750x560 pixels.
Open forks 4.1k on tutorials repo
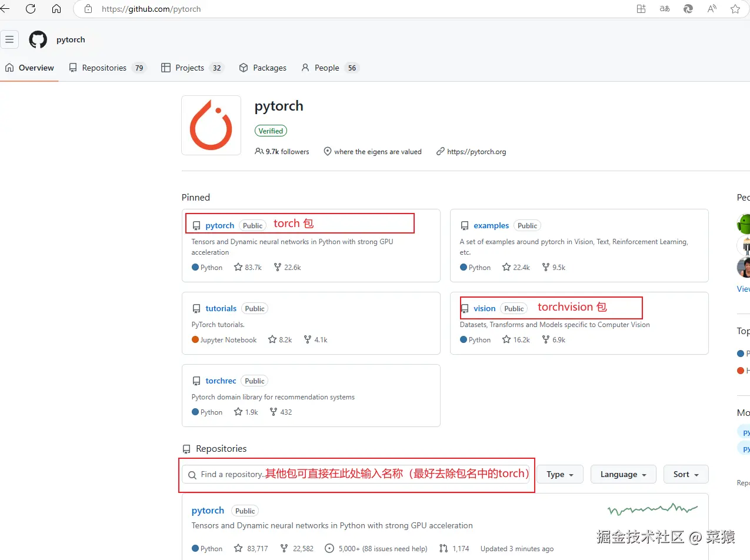point(315,339)
